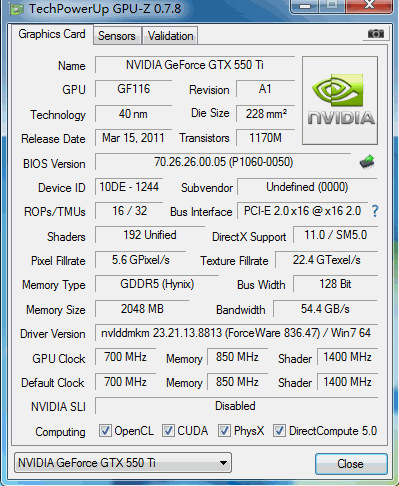Click the 'Default Clock' label text
Viewport: 399px width, 486px height.
pos(53,383)
